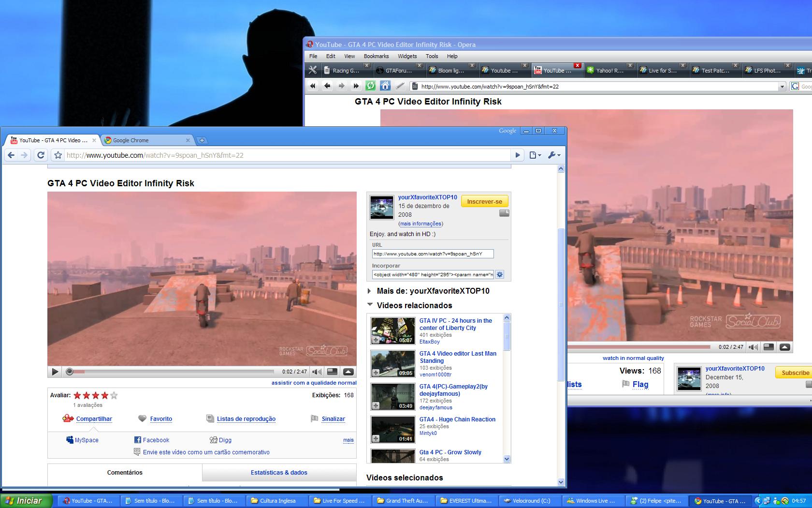Go back in the Chrome window

pyautogui.click(x=11, y=155)
